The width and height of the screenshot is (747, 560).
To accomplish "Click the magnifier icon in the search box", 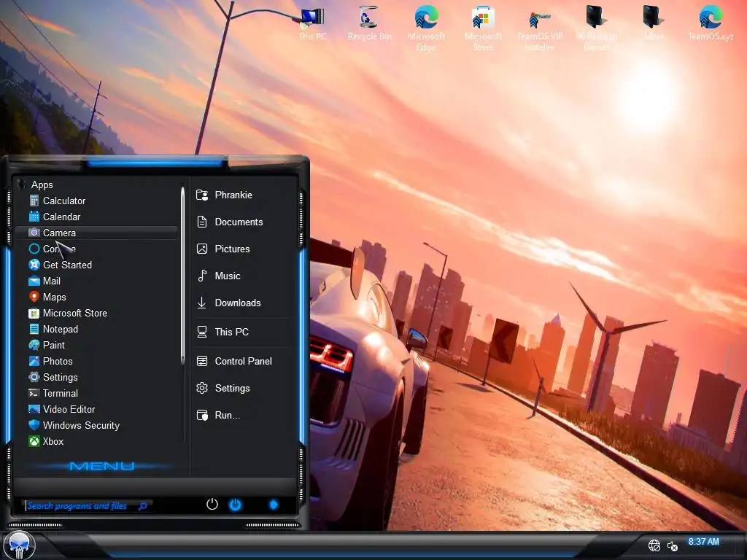I will (x=143, y=506).
